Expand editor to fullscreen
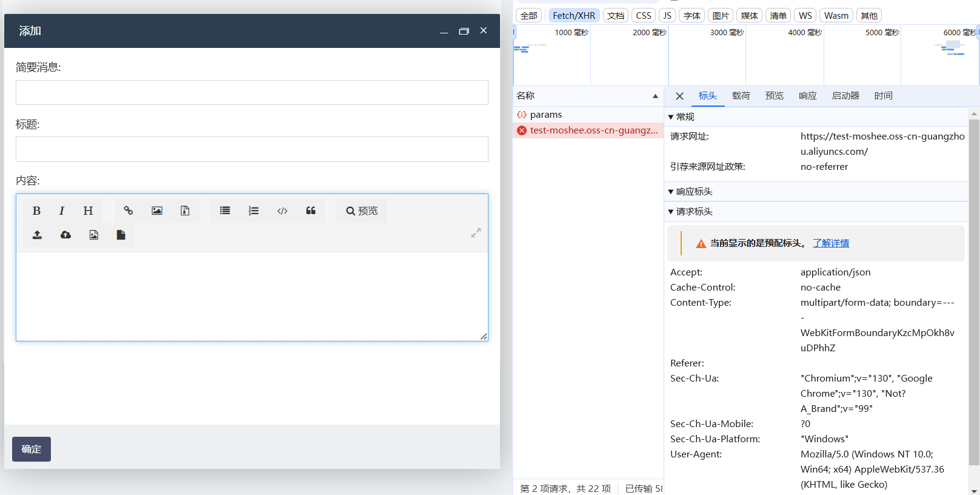The width and height of the screenshot is (980, 495). pos(476,232)
